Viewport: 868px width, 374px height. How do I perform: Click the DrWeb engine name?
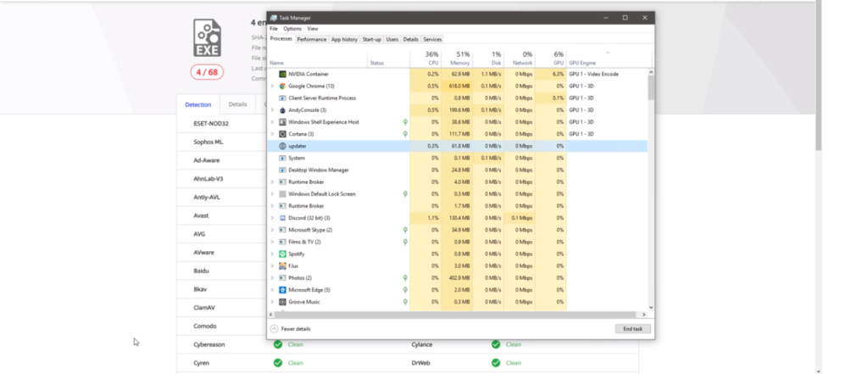[x=420, y=363]
